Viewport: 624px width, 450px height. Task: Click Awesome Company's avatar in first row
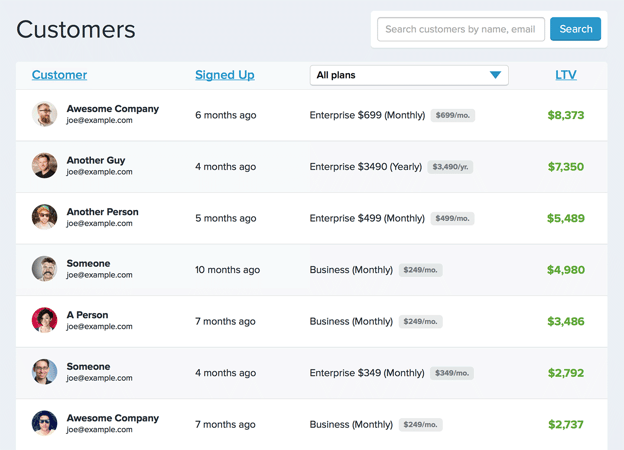(x=44, y=115)
